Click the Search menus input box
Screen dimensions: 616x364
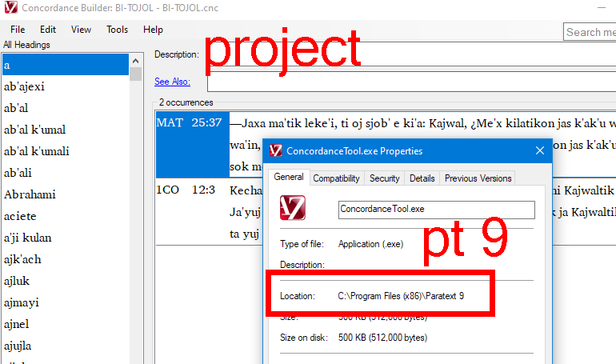coord(589,32)
